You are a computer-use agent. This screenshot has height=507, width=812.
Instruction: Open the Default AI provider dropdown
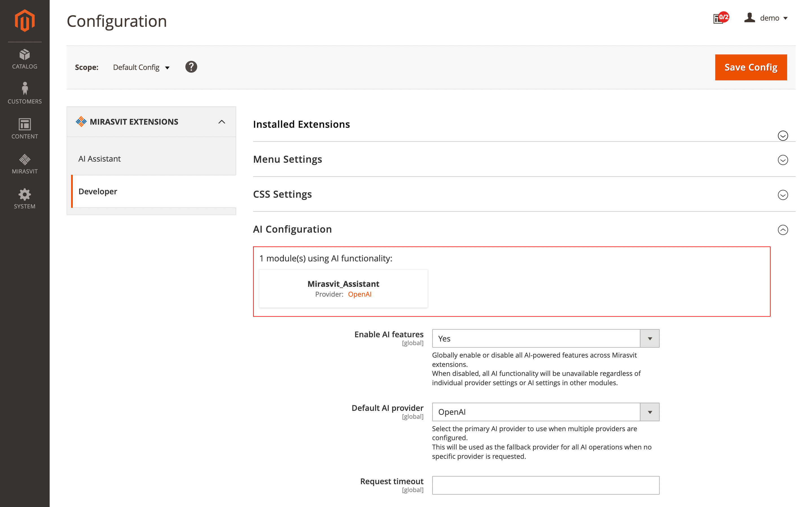click(545, 412)
